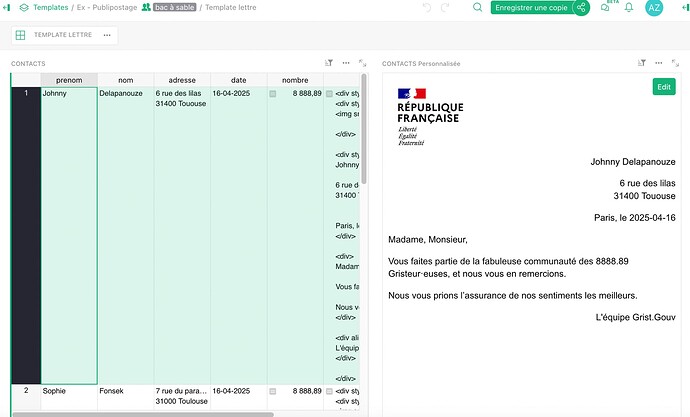The image size is (690, 417).
Task: Open the AZ user avatar menu
Action: [x=654, y=7]
